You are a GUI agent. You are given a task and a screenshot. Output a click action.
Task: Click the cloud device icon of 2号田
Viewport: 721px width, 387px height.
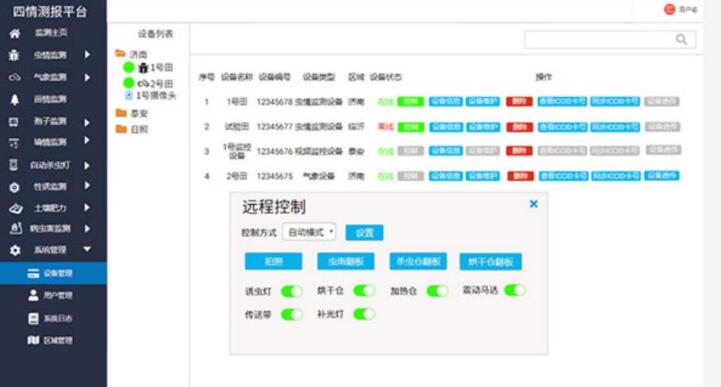[143, 84]
